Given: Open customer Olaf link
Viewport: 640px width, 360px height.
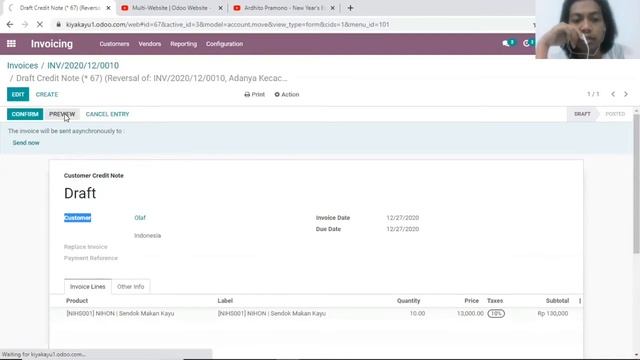Looking at the screenshot, I should [x=140, y=218].
